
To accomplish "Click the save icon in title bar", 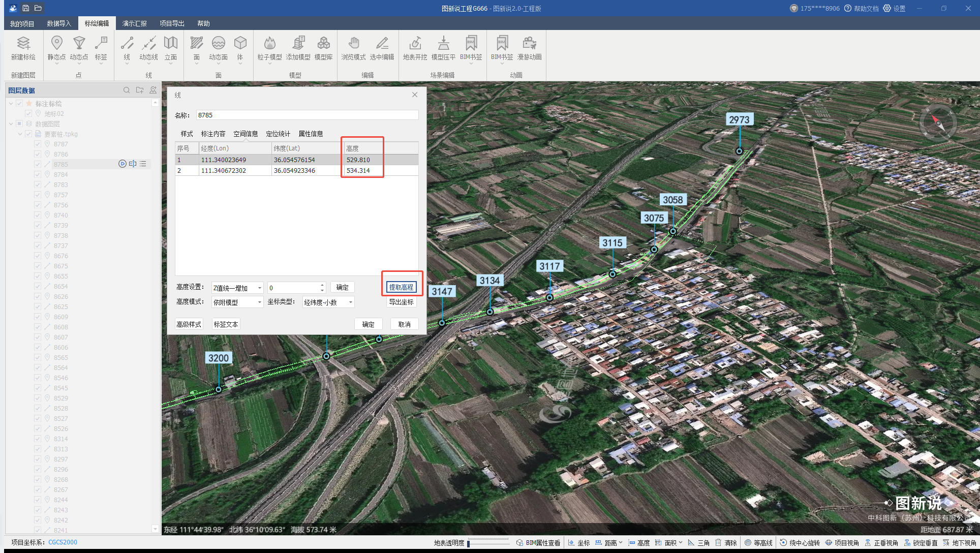I will tap(25, 8).
